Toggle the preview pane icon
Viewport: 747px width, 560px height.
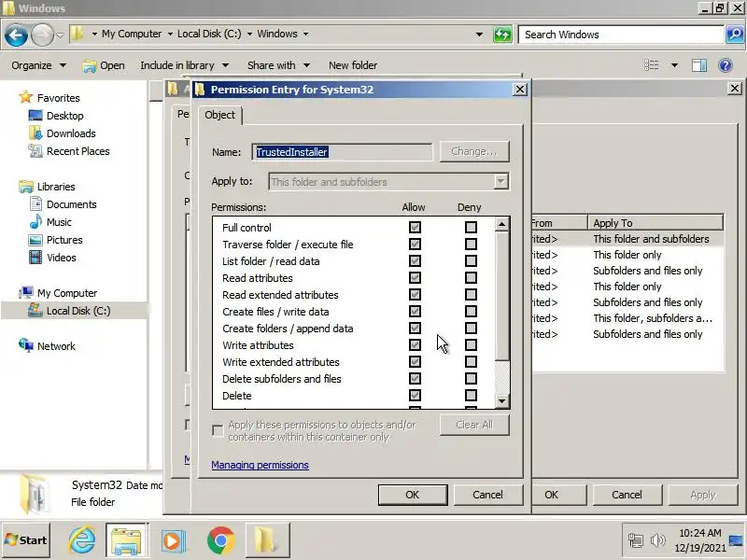pos(698,65)
